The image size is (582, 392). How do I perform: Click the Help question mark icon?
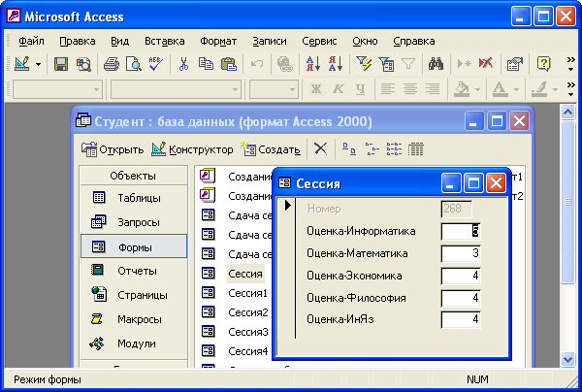tap(543, 64)
